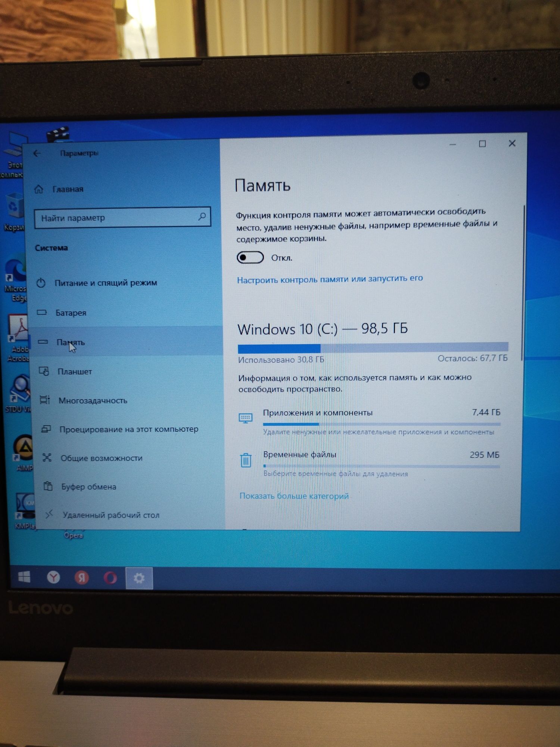Image resolution: width=560 pixels, height=747 pixels.
Task: Select the AIMP desktop icon
Action: pos(24,453)
